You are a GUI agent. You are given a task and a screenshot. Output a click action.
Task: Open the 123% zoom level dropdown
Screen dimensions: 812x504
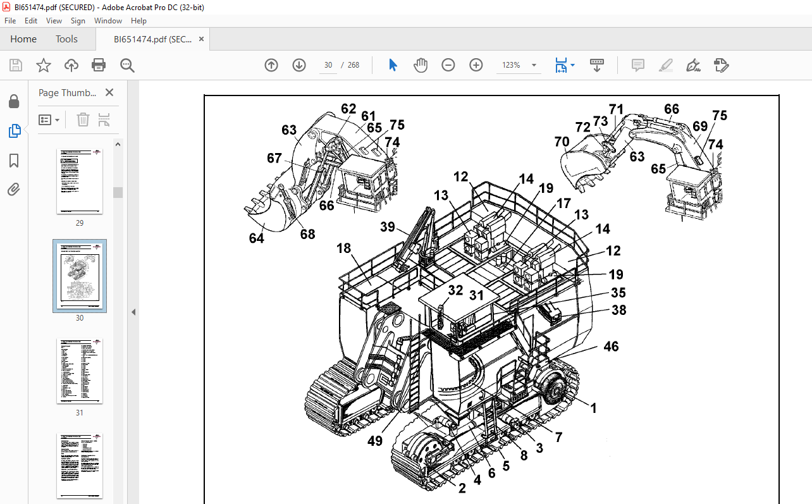pyautogui.click(x=534, y=65)
